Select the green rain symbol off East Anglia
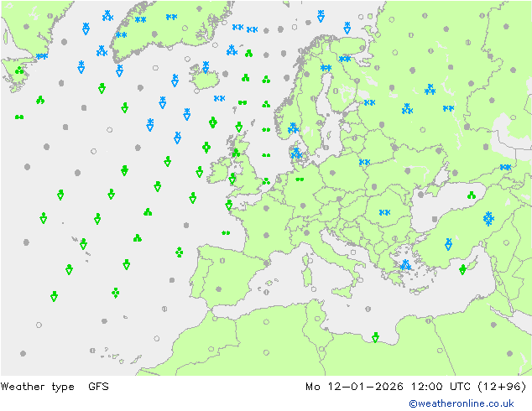Image resolution: width=532 pixels, height=411 pixels. (266, 181)
